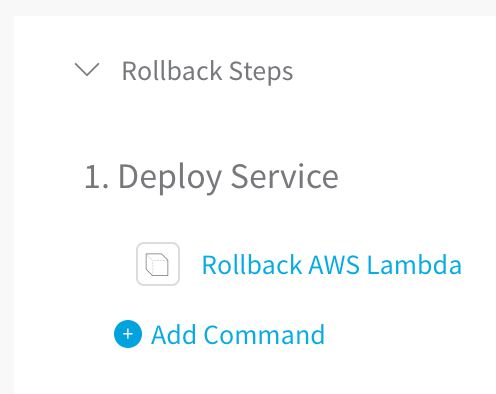The width and height of the screenshot is (496, 394).
Task: Select the 1. Deploy Service heading
Action: click(x=212, y=177)
